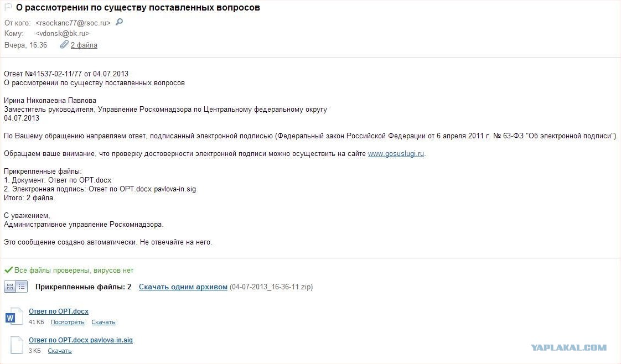Switch attachments to list view
Image resolution: width=621 pixels, height=364 pixels.
point(22,287)
